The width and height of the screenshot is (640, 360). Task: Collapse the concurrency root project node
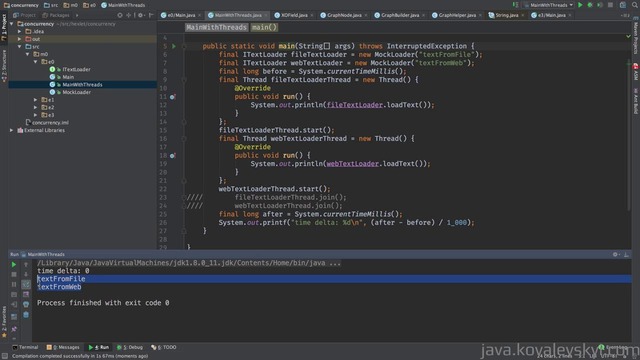pos(11,24)
